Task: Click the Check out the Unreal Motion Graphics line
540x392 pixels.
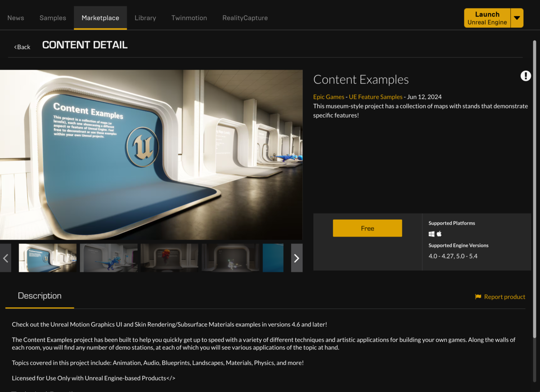Action: point(169,324)
